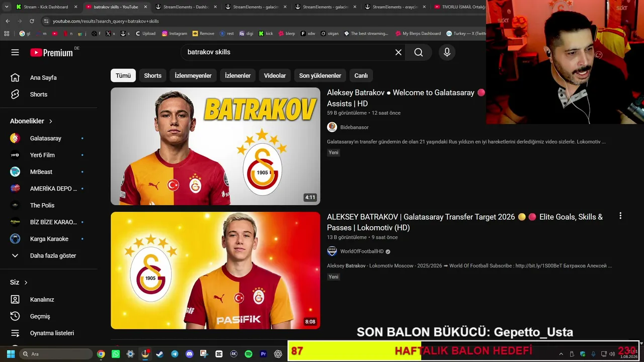Go back in browser history
Viewport: 644px width, 362px height.
(8, 21)
